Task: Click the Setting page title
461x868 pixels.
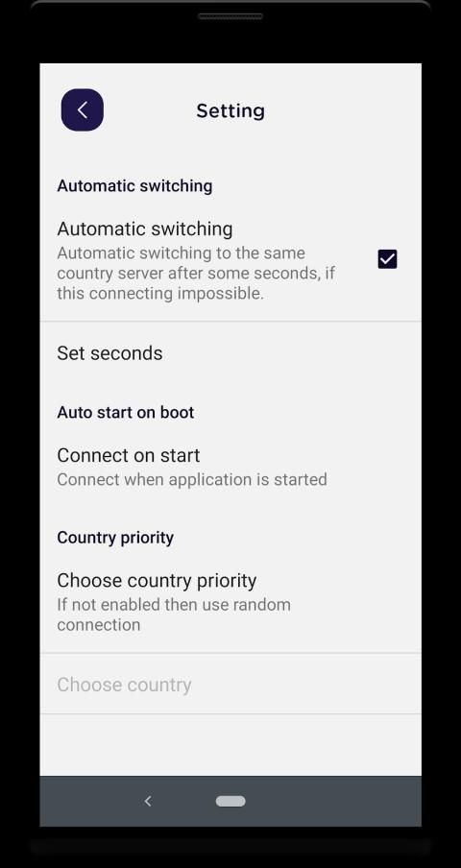Action: [x=230, y=110]
